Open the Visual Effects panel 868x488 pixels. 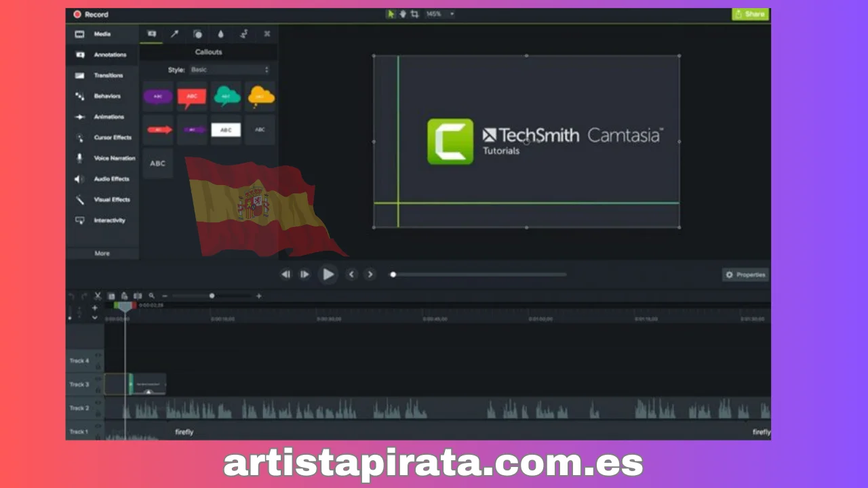pos(102,199)
